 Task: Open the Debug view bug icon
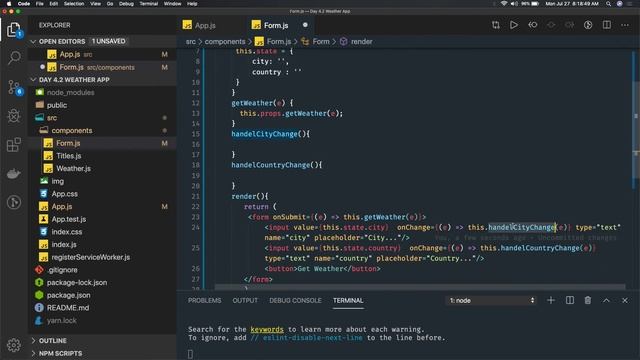pyautogui.click(x=14, y=116)
